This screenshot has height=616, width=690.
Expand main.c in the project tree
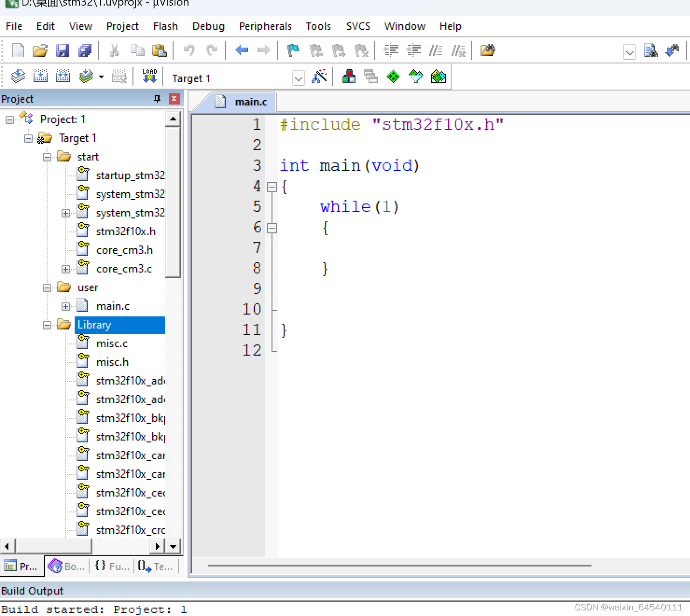[x=66, y=306]
